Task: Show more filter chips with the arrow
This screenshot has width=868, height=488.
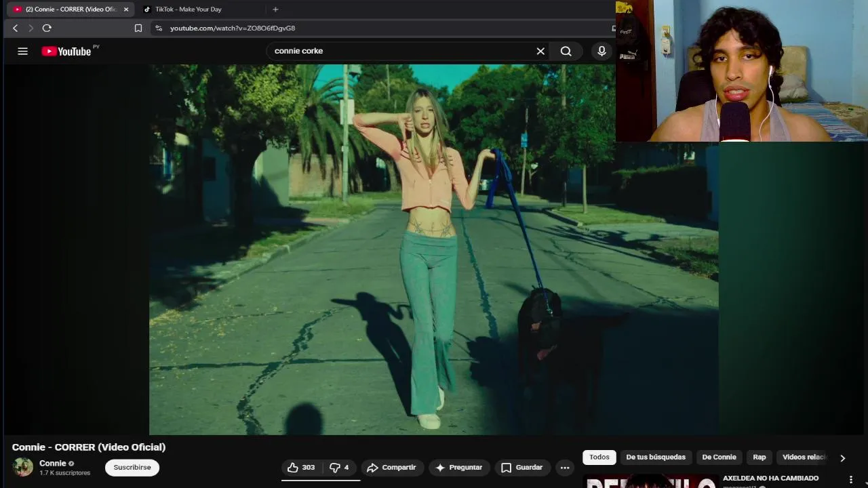Action: 843,458
